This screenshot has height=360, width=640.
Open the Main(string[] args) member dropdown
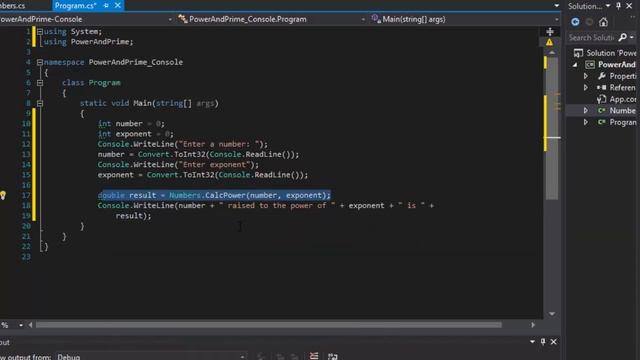pos(556,19)
